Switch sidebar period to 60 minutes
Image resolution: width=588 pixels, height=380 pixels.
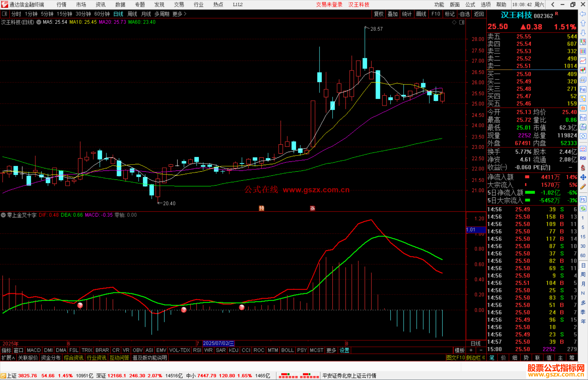pos(583,256)
